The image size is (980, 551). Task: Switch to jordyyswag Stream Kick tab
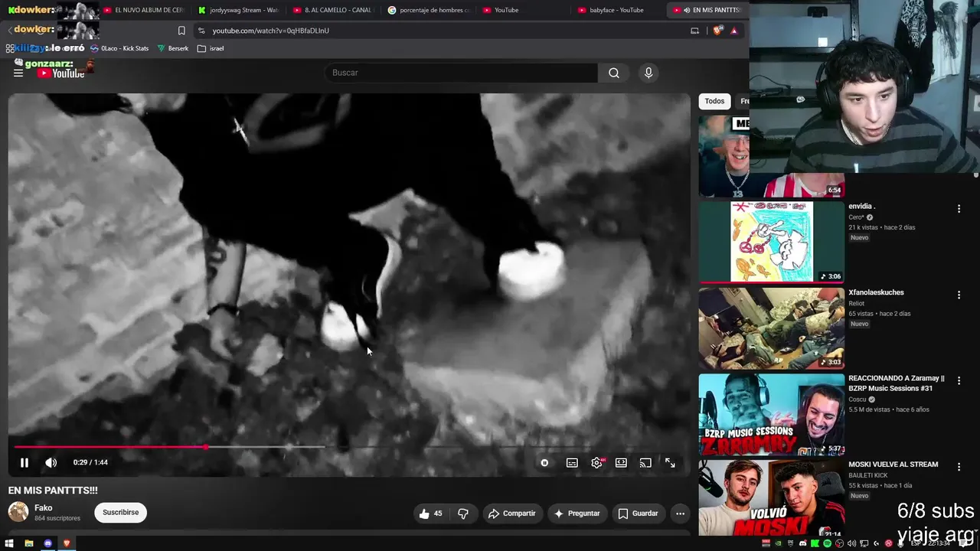coord(237,10)
